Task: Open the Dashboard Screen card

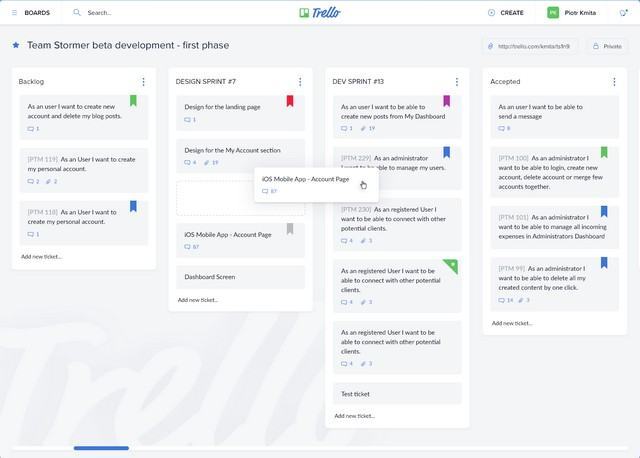Action: coord(240,277)
